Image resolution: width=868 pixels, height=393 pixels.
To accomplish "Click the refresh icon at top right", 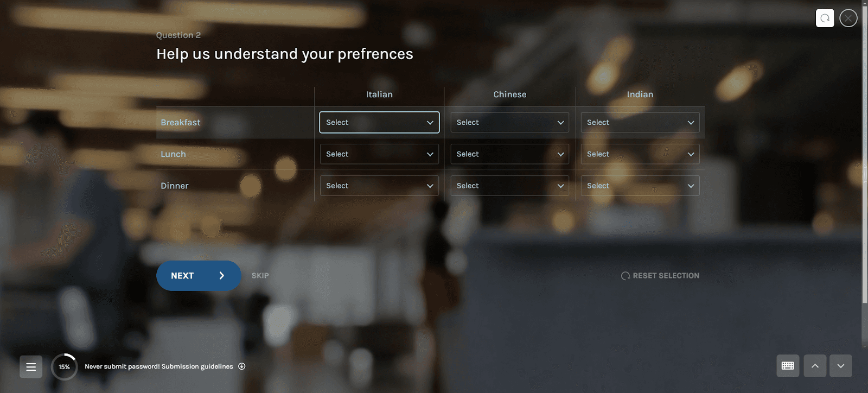I will [x=825, y=18].
